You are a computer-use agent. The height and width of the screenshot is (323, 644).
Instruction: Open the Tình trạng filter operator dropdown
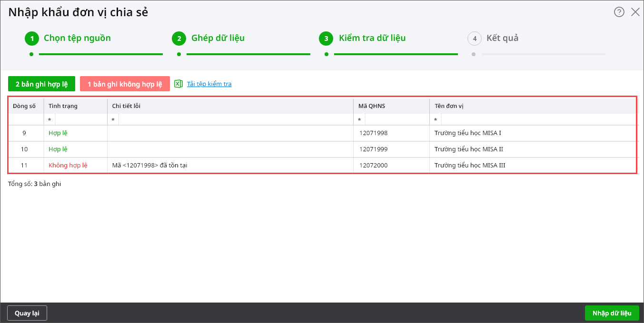50,120
